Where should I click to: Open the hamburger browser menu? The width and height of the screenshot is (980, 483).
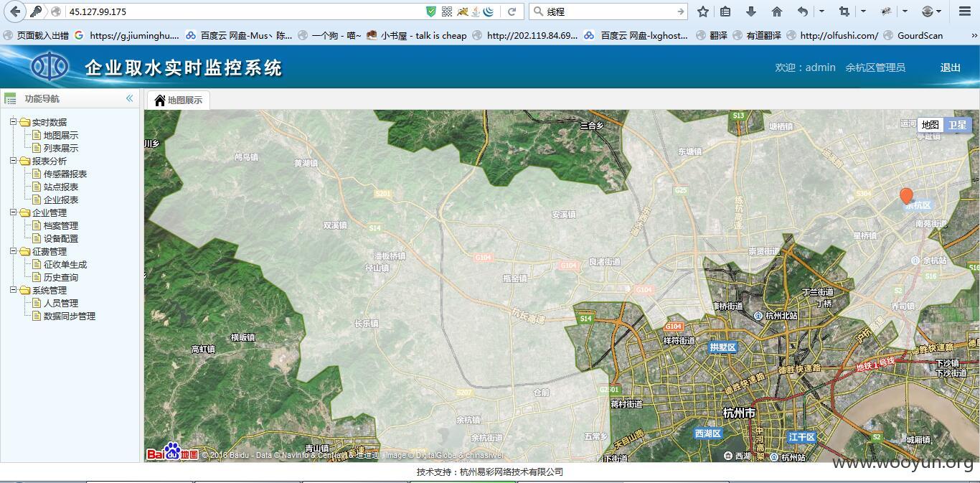pos(965,11)
